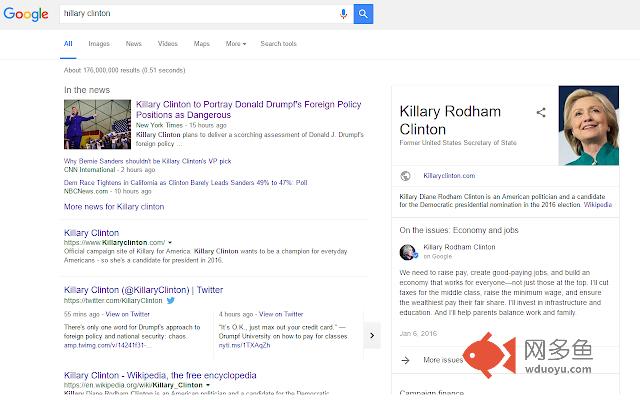Click the Twitter bird icon
The image size is (640, 400).
pos(171,300)
